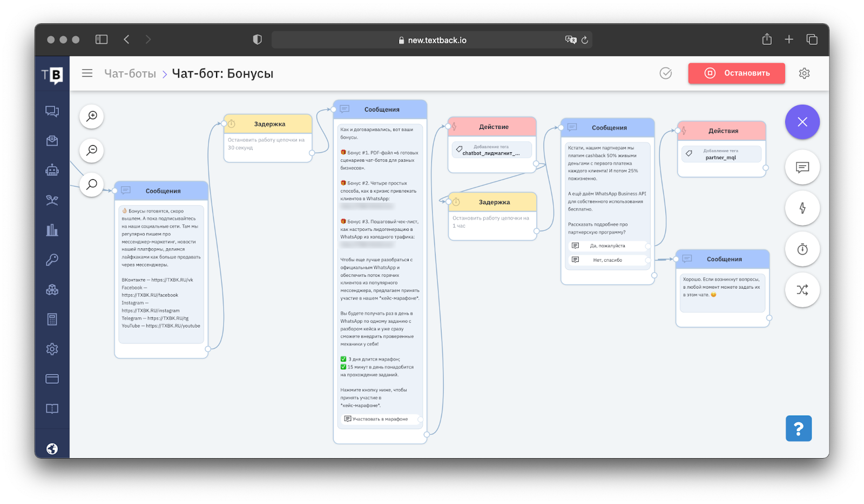This screenshot has width=864, height=504.
Task: Toggle the Safari sidebar
Action: [x=102, y=39]
